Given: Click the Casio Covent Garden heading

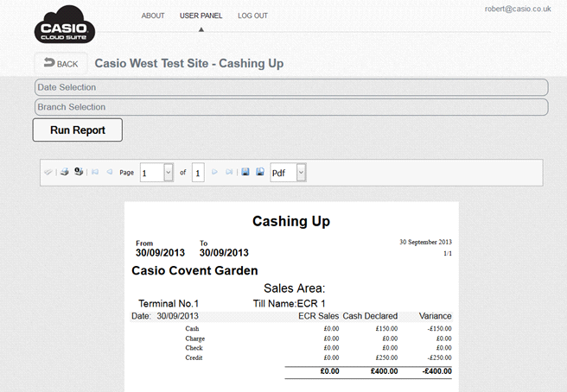Looking at the screenshot, I should click(x=194, y=270).
